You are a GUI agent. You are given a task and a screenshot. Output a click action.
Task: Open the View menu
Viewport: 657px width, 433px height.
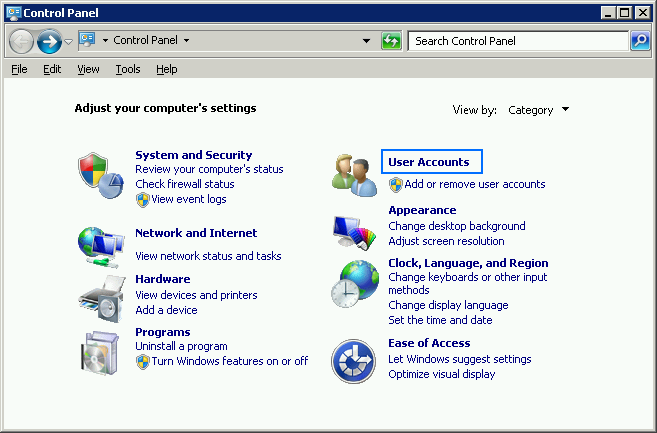88,69
